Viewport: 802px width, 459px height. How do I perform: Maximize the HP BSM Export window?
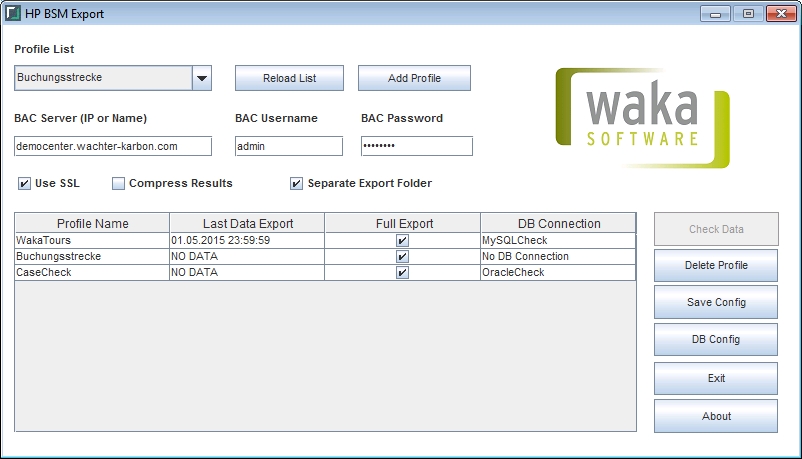[x=748, y=14]
